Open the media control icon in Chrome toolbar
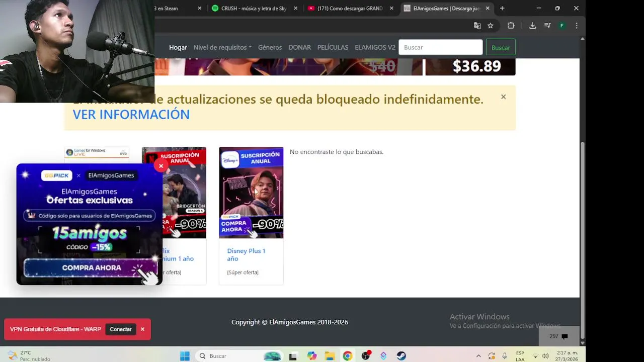 pyautogui.click(x=547, y=26)
